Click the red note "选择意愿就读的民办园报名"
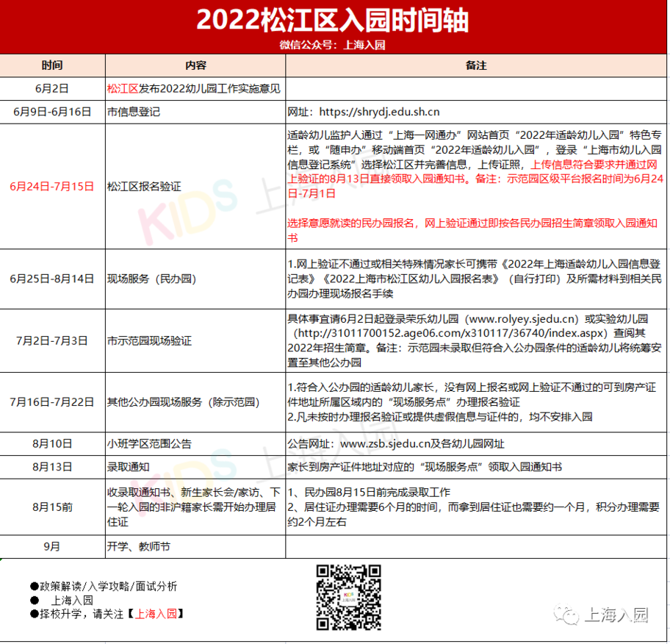Viewport: 670px width, 644px height. click(472, 231)
